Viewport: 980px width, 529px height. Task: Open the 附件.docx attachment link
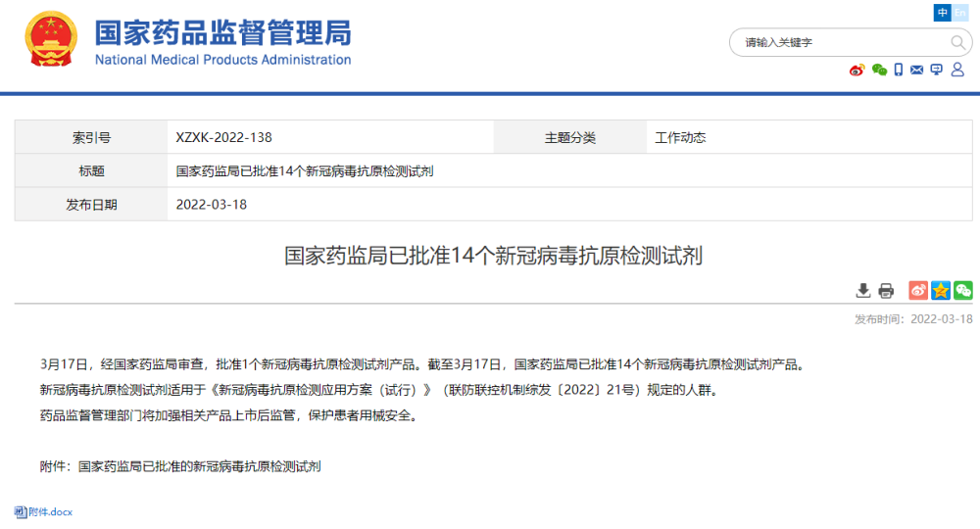point(50,512)
